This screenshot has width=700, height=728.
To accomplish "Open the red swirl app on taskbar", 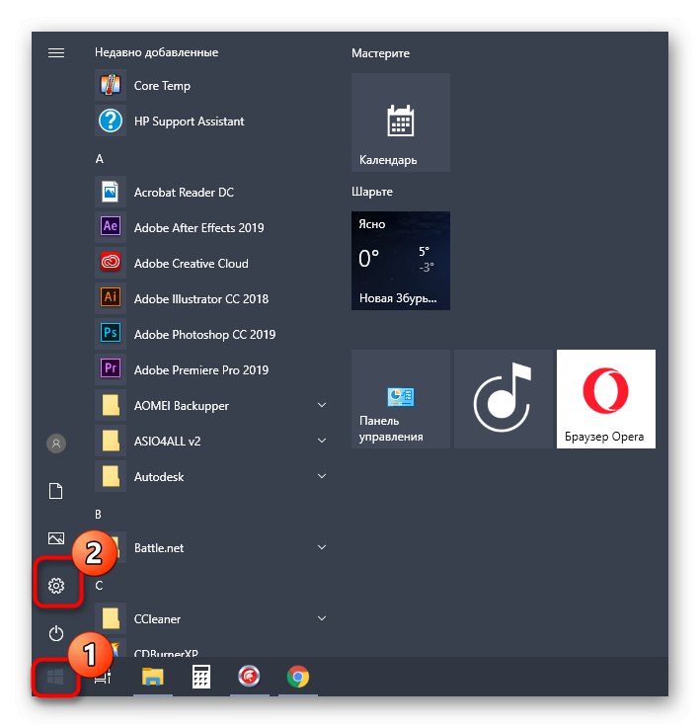I will click(x=249, y=677).
